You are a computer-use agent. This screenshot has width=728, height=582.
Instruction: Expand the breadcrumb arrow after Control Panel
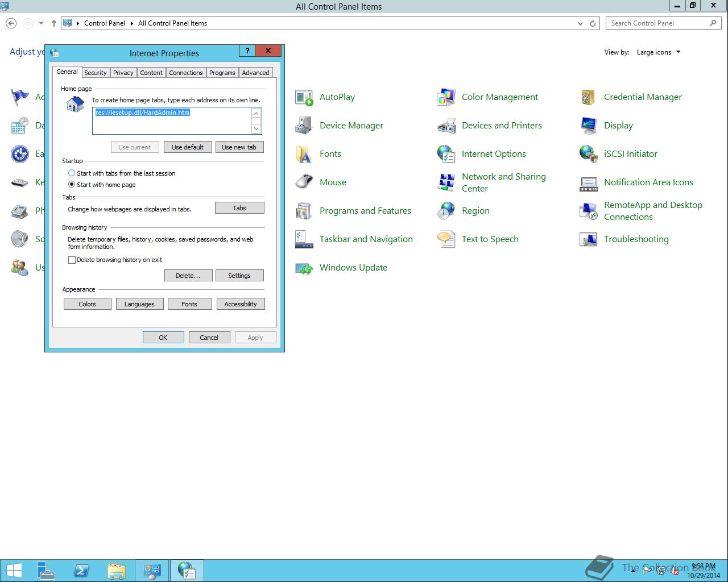click(131, 23)
